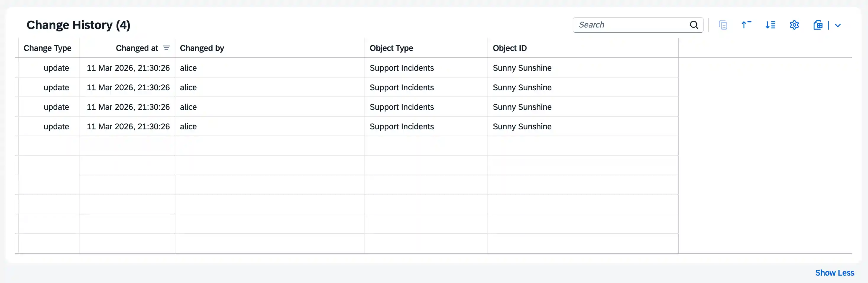Select first row's Sunny Sunshine cell
868x283 pixels.
point(522,68)
